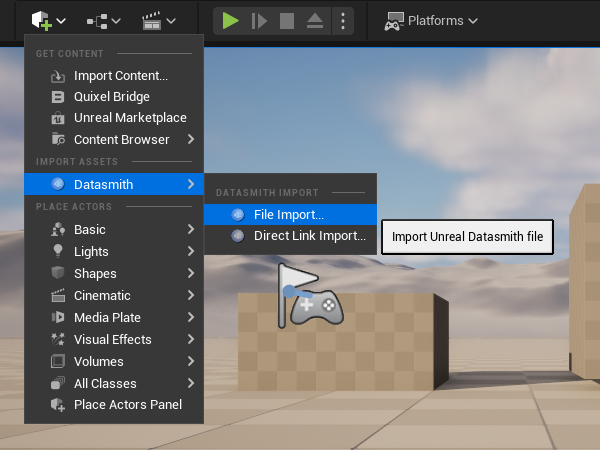Open the Lights actors submenu
Viewport: 600px width, 450px height.
114,251
